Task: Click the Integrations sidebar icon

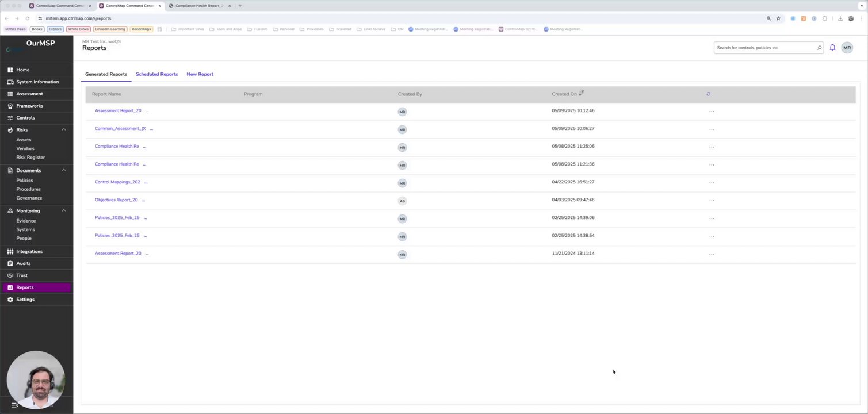Action: pyautogui.click(x=10, y=251)
